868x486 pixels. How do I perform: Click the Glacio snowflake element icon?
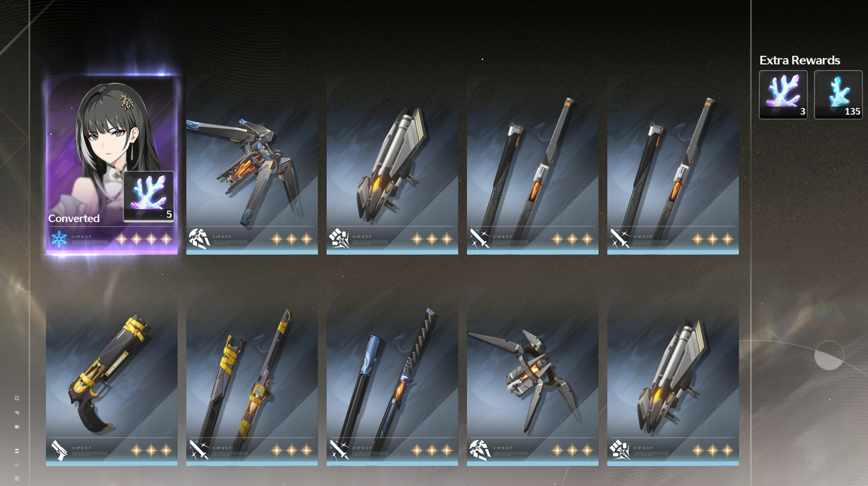[x=59, y=239]
